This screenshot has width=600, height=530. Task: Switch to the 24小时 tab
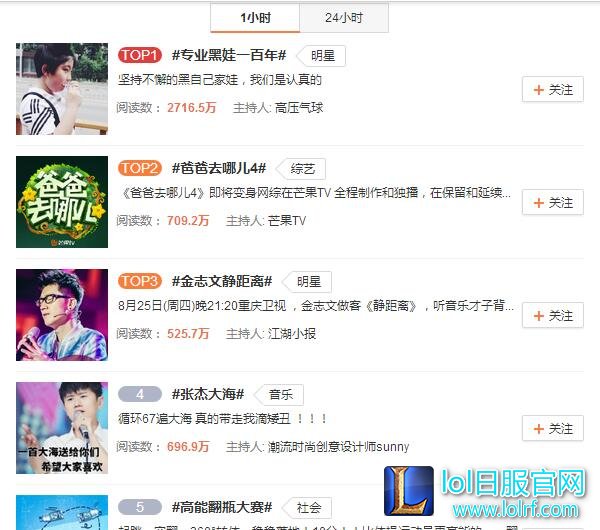(344, 18)
